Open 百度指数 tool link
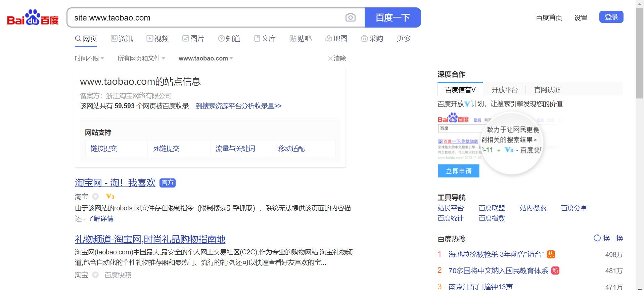Viewport: 644px width, 290px height. coord(492,218)
